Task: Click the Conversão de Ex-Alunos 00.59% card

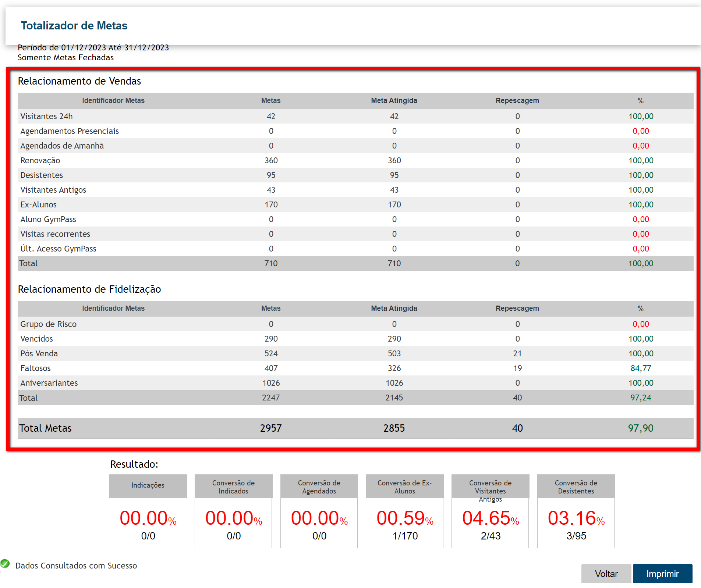Action: (405, 511)
